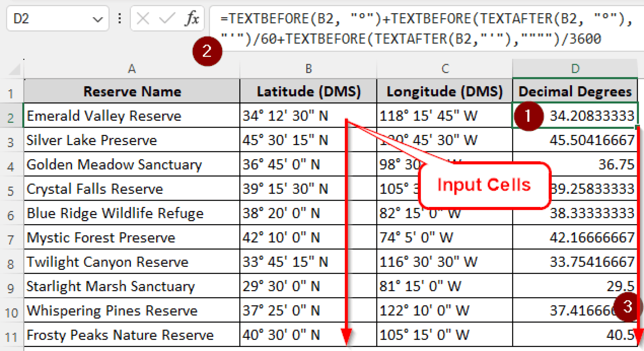Select latitude cell 40° 30' 0" N
The height and width of the screenshot is (351, 644).
point(283,334)
